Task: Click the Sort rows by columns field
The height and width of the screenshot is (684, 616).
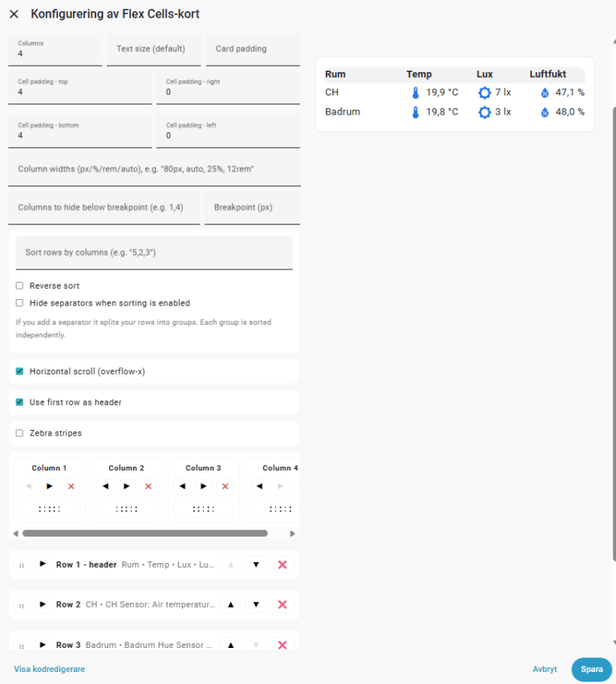Action: click(154, 253)
